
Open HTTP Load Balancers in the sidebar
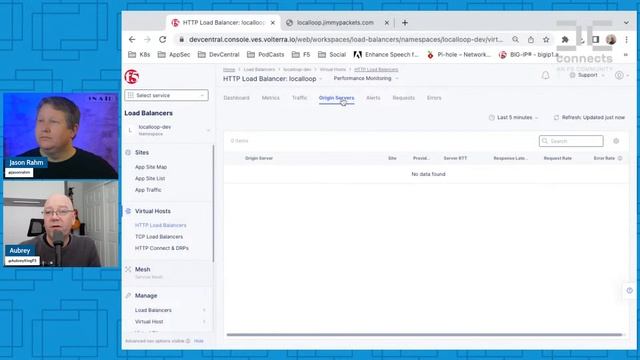160,225
